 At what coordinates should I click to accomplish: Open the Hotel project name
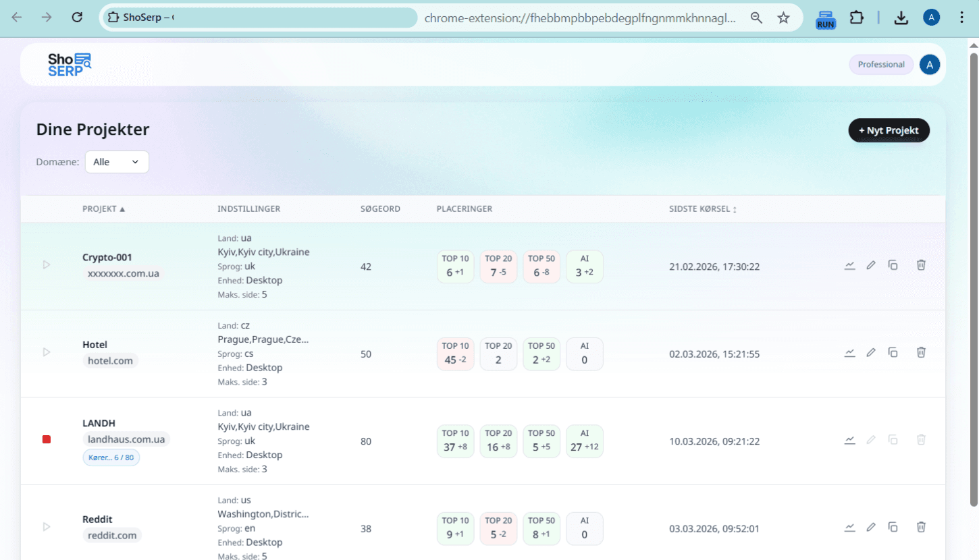pos(95,345)
